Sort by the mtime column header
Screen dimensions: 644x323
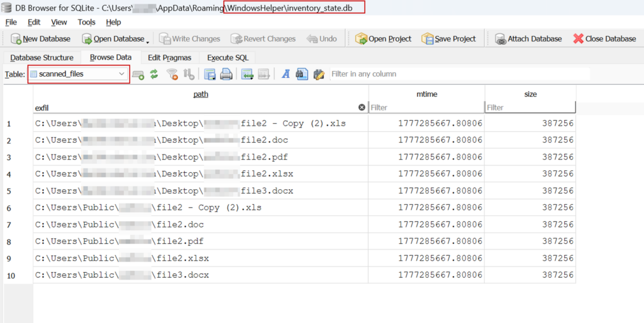point(426,94)
